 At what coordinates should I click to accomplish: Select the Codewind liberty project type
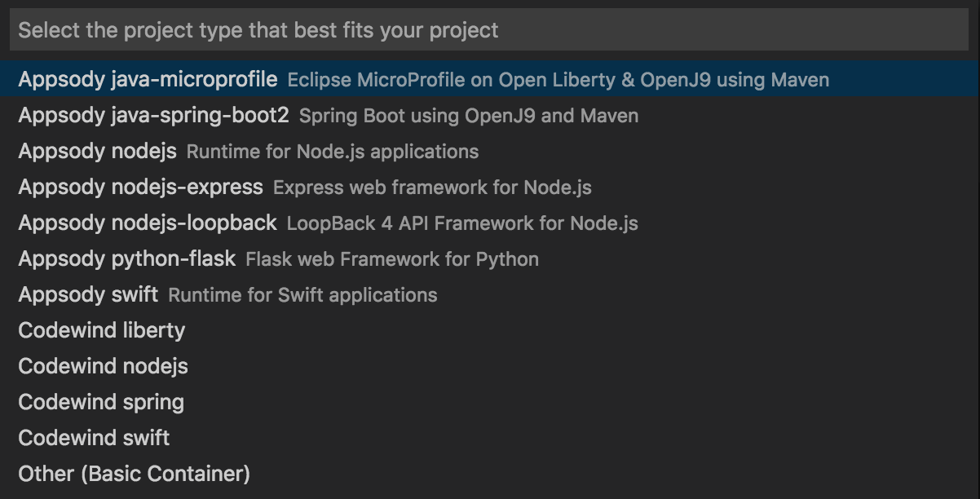(100, 330)
